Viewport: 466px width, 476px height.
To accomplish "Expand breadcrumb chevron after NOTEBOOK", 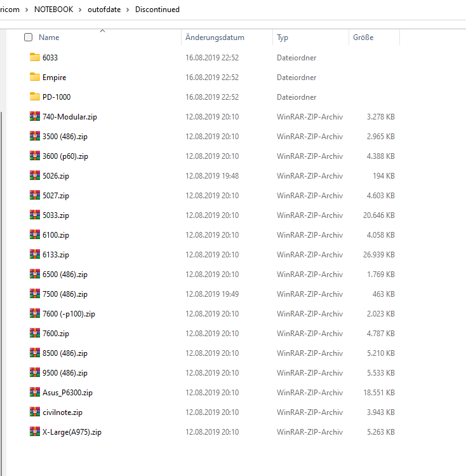I will click(x=80, y=10).
